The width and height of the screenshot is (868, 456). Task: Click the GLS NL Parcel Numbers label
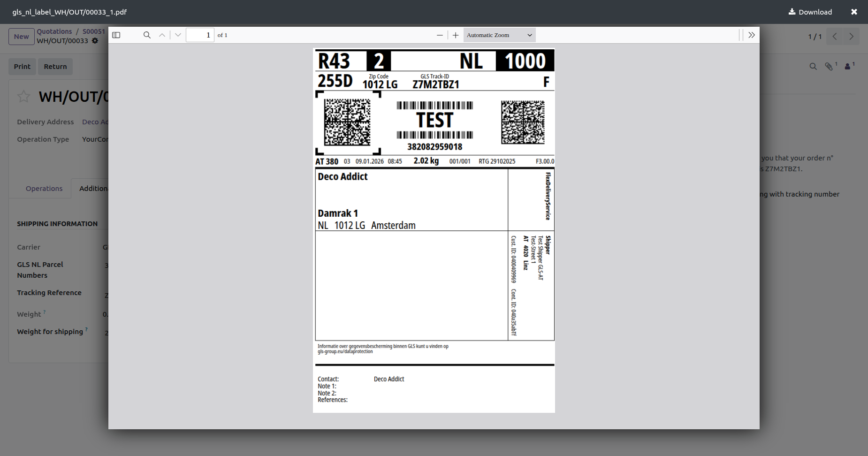coord(40,270)
